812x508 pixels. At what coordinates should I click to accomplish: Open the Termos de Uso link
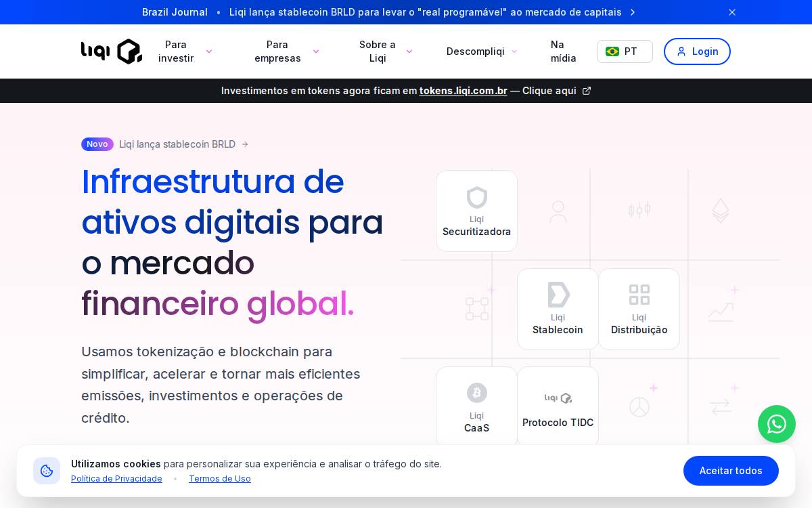pos(220,479)
